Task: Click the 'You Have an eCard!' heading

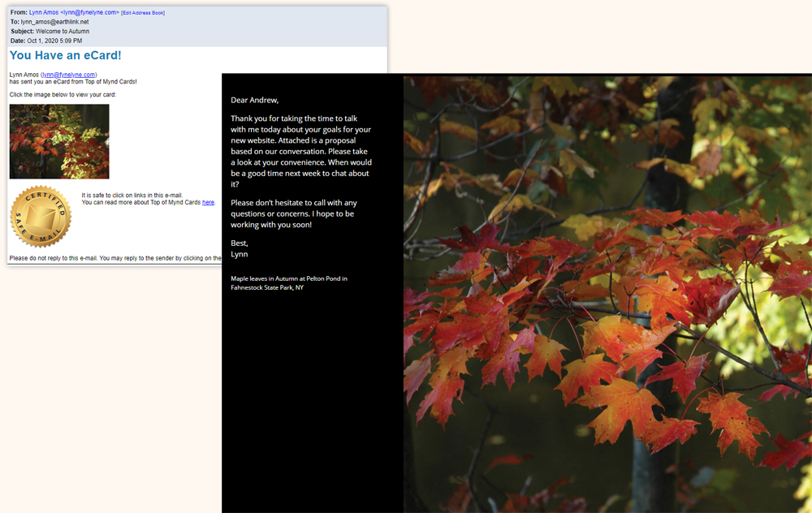Action: (x=66, y=55)
